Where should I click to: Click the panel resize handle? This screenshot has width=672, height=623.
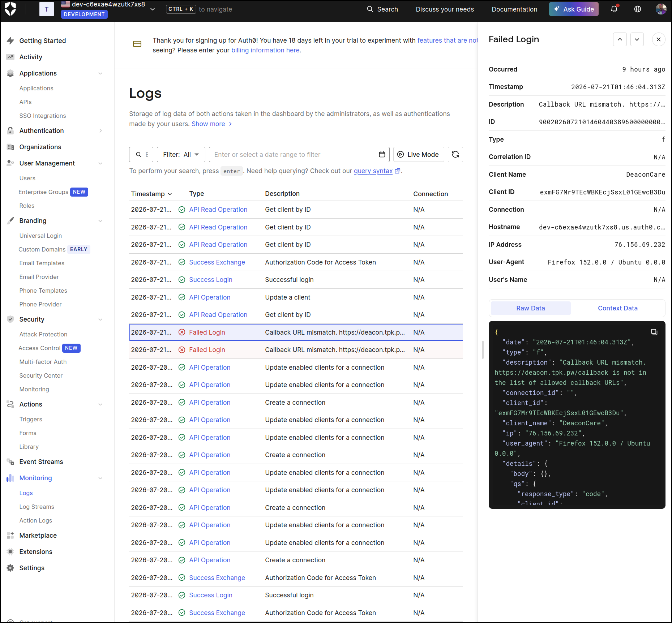pos(483,349)
